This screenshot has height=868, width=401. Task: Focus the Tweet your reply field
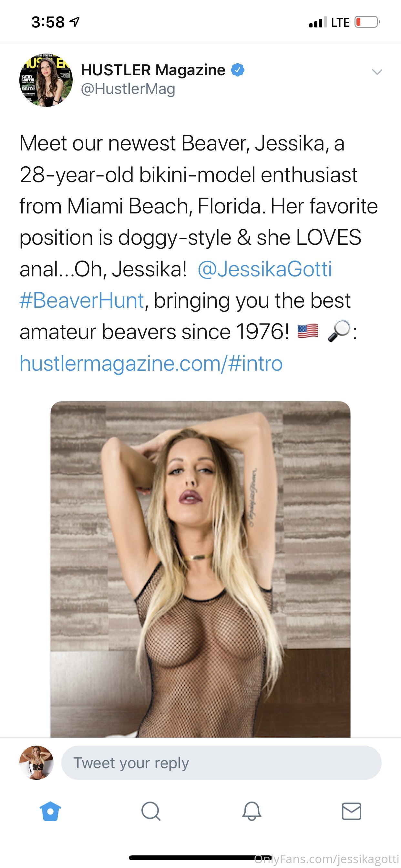tap(221, 762)
